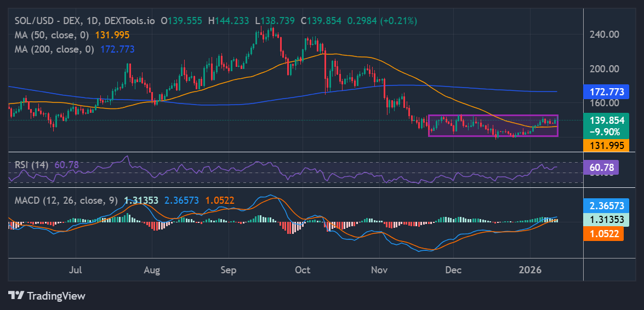Click the Sep marker on time axis
644x310 pixels.
[228, 270]
